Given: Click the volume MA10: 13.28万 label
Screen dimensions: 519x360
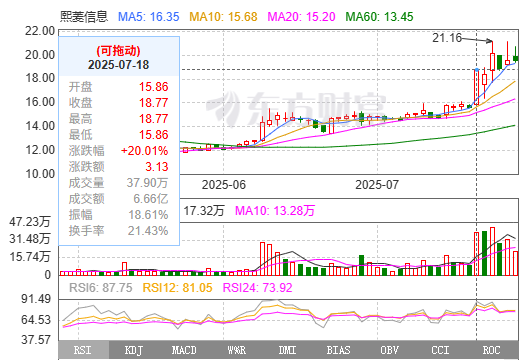Looking at the screenshot, I should pos(275,211).
